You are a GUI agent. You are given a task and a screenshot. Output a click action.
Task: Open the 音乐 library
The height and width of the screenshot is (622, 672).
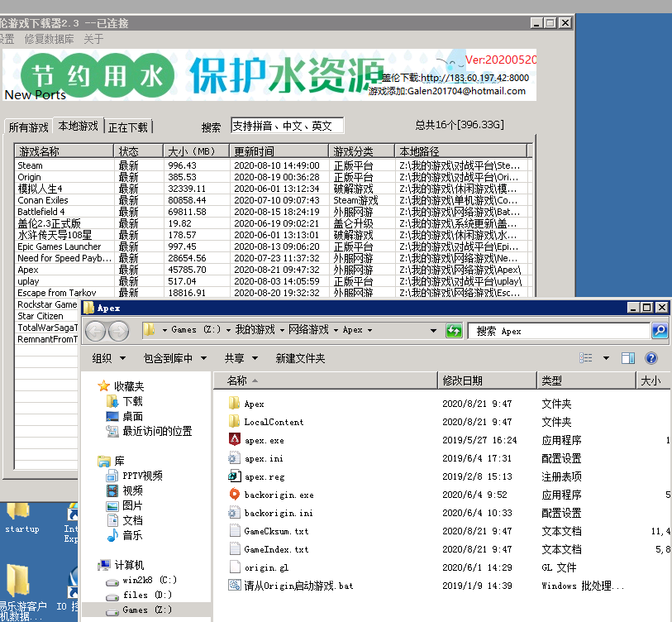pyautogui.click(x=125, y=535)
